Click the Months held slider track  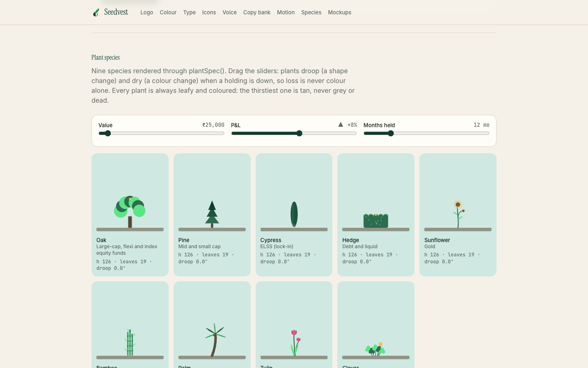click(x=426, y=133)
